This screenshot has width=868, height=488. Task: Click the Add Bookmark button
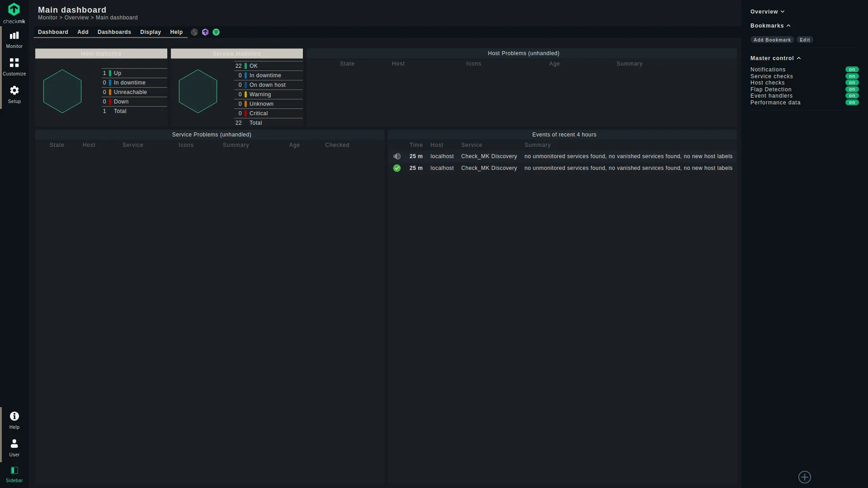[x=772, y=40]
